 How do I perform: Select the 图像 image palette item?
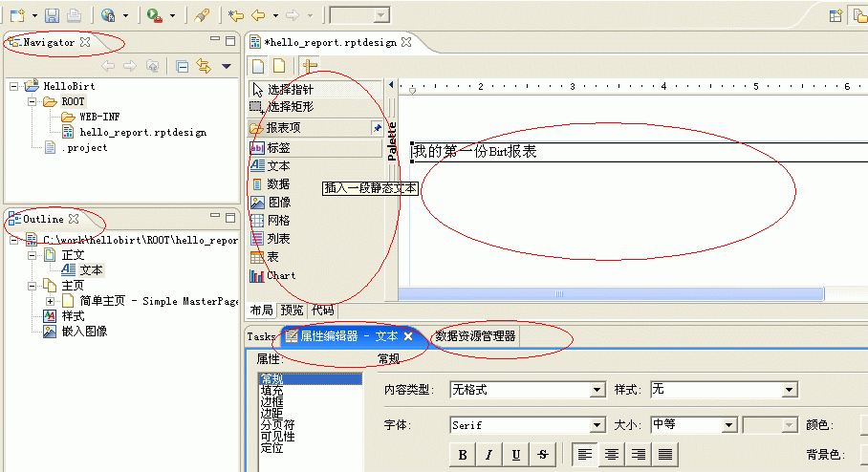[271, 202]
